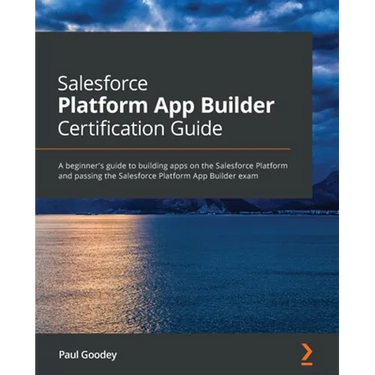Click the title word 'Salesforce'

[103, 84]
